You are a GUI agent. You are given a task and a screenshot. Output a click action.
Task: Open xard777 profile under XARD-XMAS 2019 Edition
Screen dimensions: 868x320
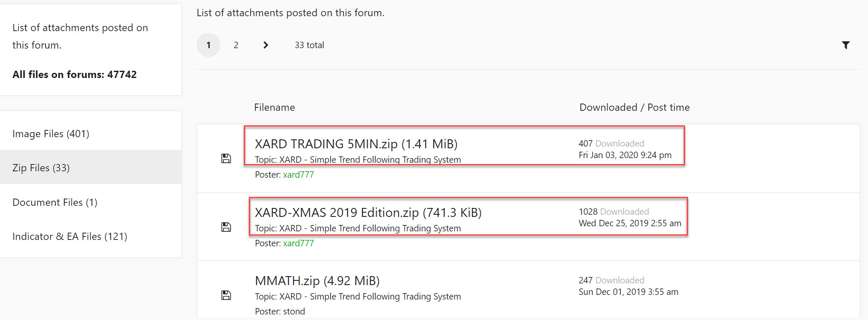(298, 243)
